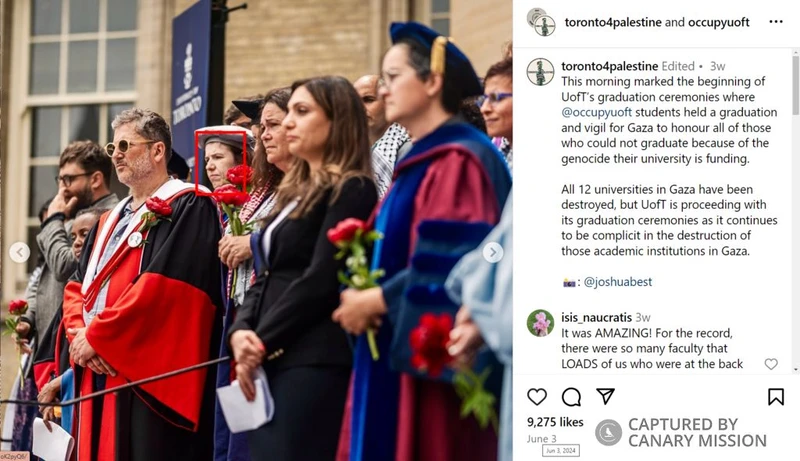Open the toronto4palestine profile in header

tap(613, 22)
